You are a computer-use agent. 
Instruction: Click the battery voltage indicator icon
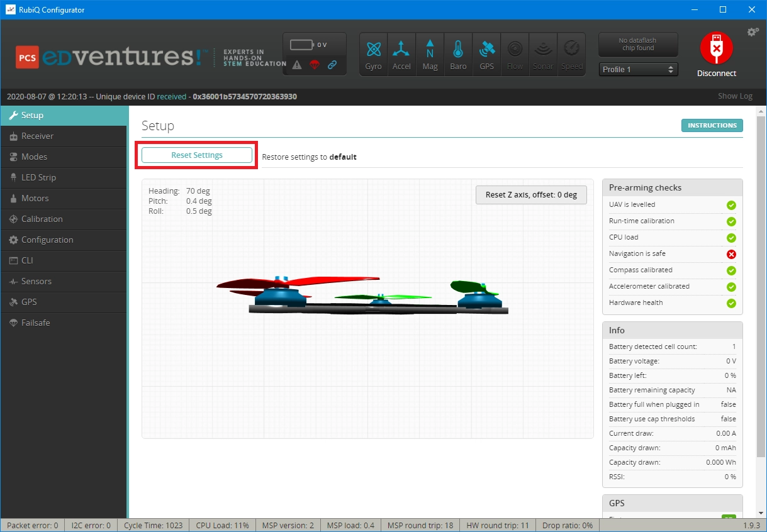[x=302, y=45]
